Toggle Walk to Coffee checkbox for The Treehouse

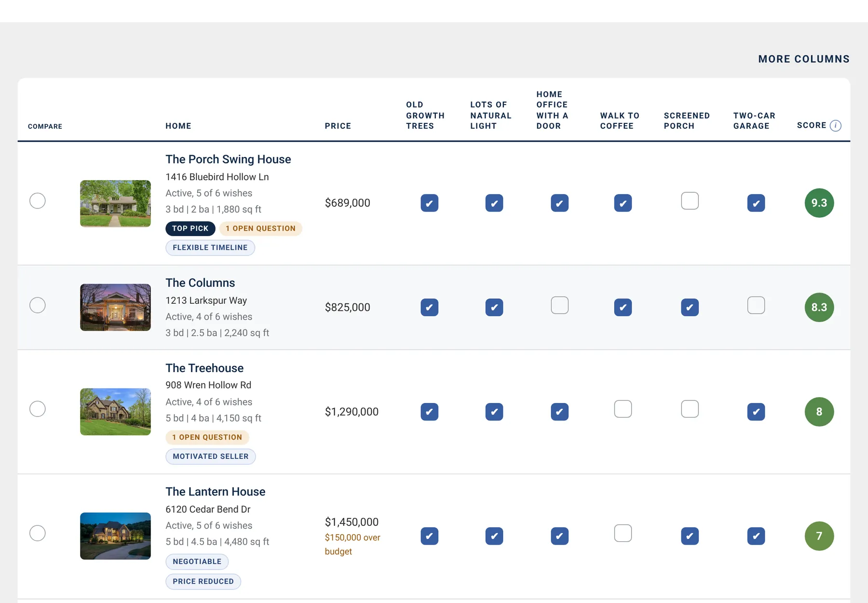(623, 409)
